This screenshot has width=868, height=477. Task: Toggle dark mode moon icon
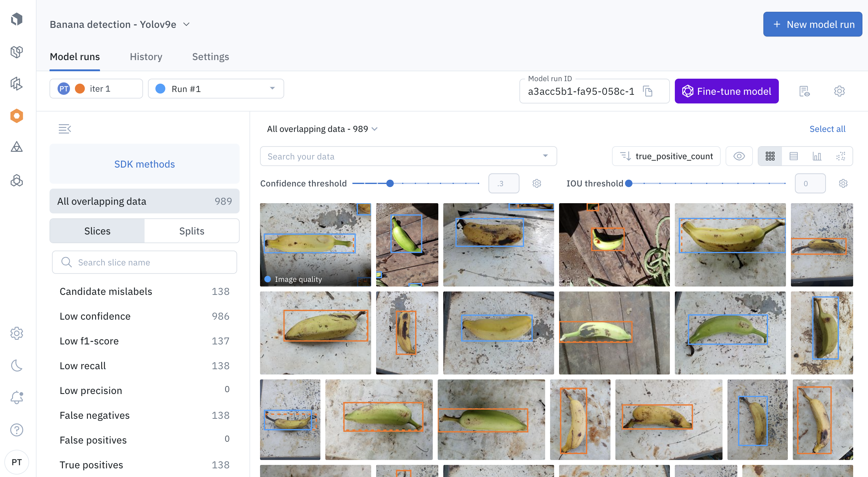coord(16,365)
